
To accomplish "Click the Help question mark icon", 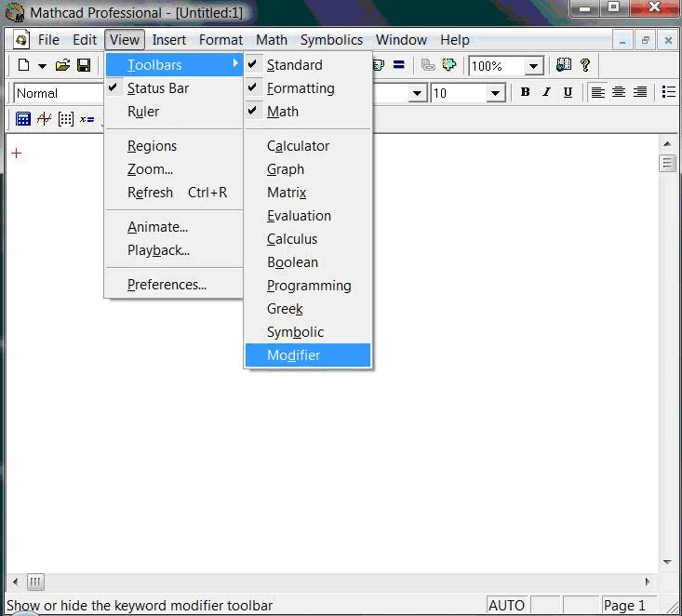I will (585, 66).
